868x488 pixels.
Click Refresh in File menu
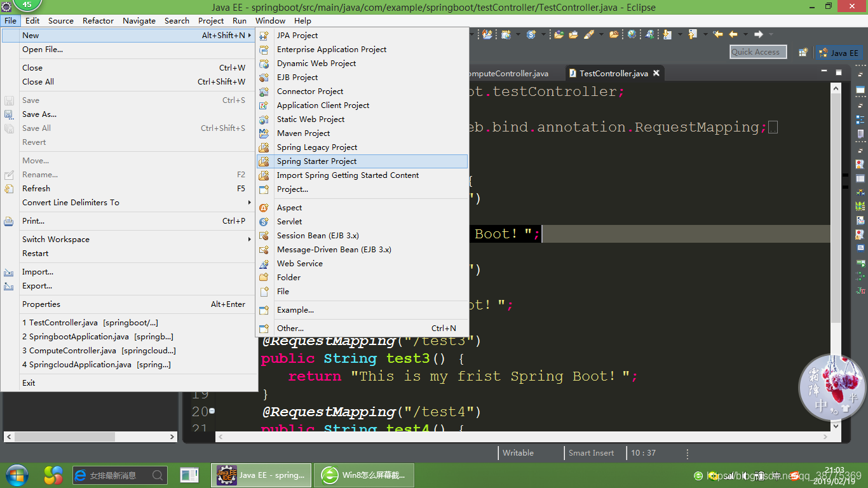tap(129, 189)
